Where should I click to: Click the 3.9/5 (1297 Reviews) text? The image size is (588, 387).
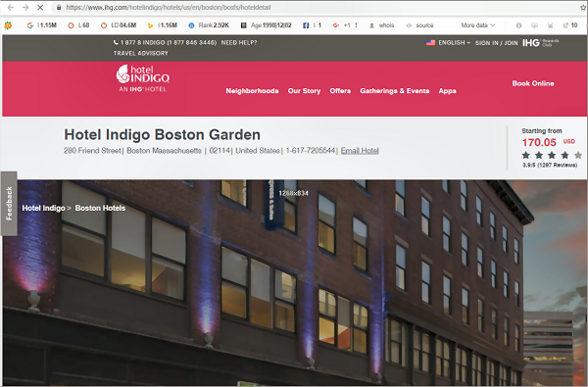(x=550, y=165)
